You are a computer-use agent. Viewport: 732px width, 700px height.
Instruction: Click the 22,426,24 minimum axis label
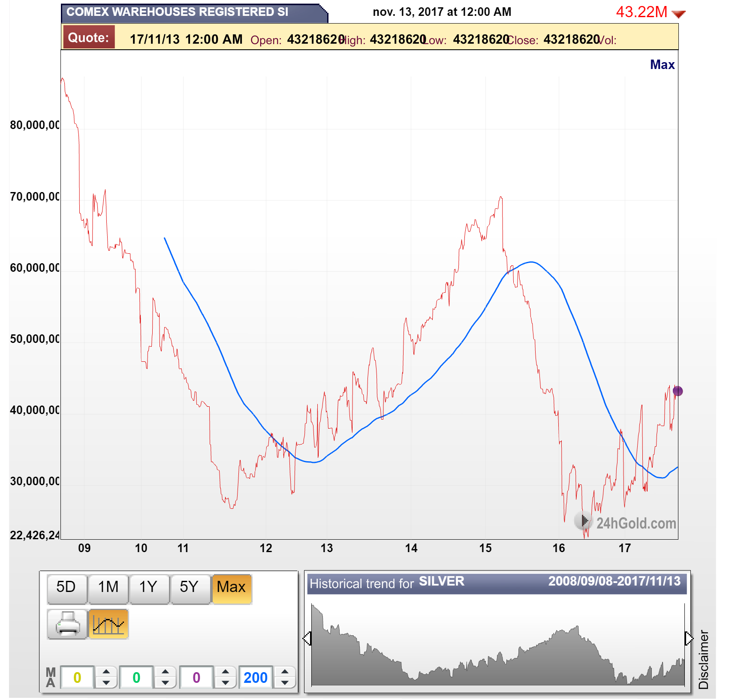click(x=35, y=535)
